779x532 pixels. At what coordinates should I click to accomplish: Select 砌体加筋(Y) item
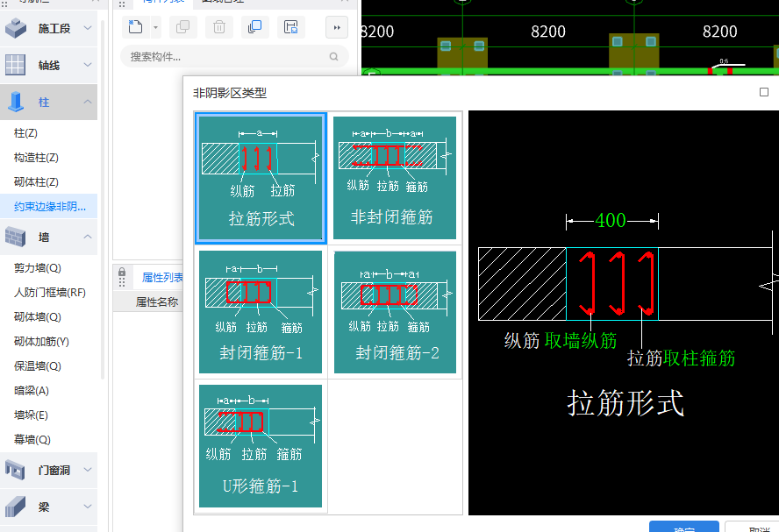42,342
